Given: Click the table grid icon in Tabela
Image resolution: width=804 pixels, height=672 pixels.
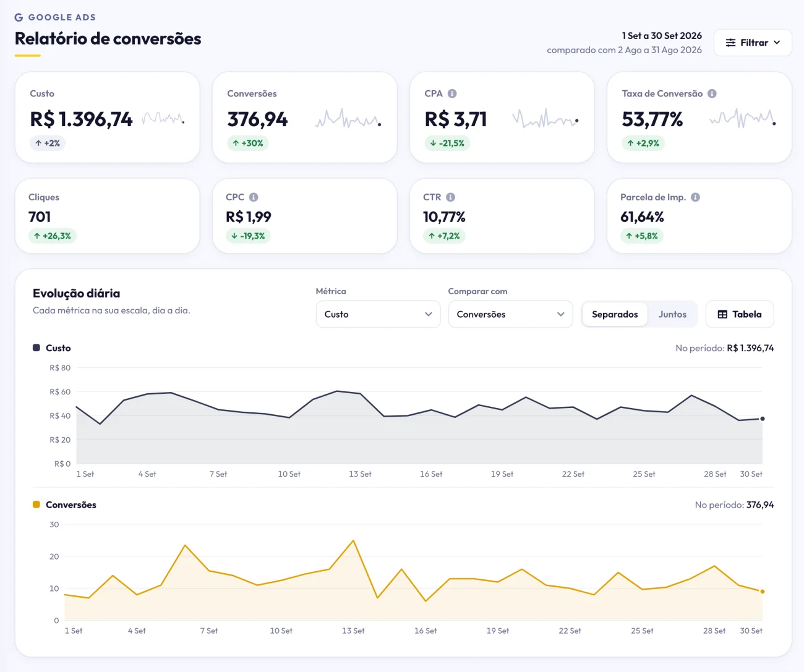Looking at the screenshot, I should point(722,314).
